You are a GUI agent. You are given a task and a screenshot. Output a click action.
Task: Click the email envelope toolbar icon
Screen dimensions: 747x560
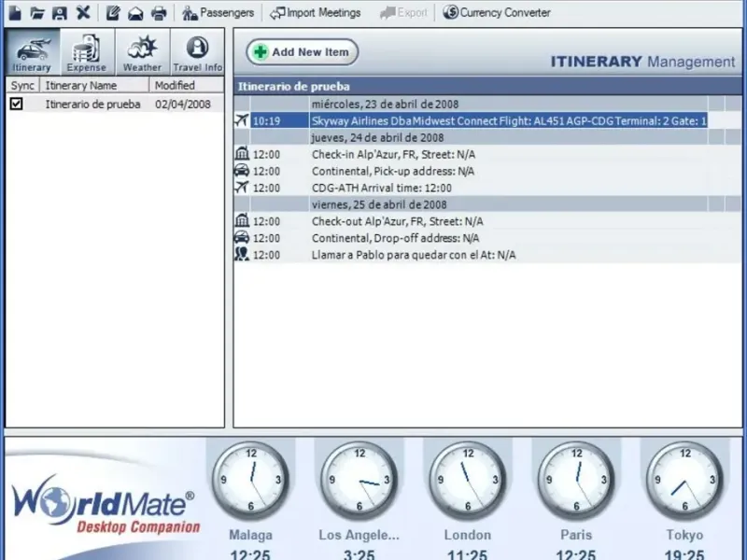[x=136, y=13]
